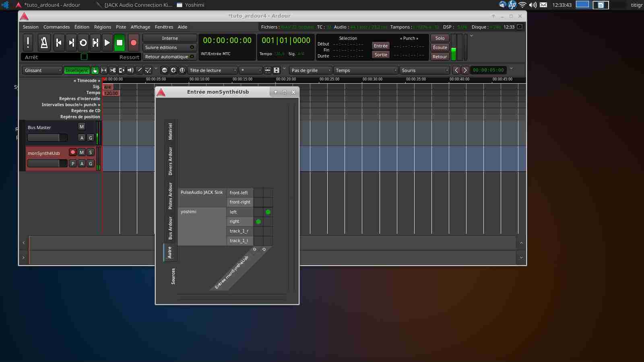
Task: Mute the Bus Master
Action: click(x=82, y=127)
